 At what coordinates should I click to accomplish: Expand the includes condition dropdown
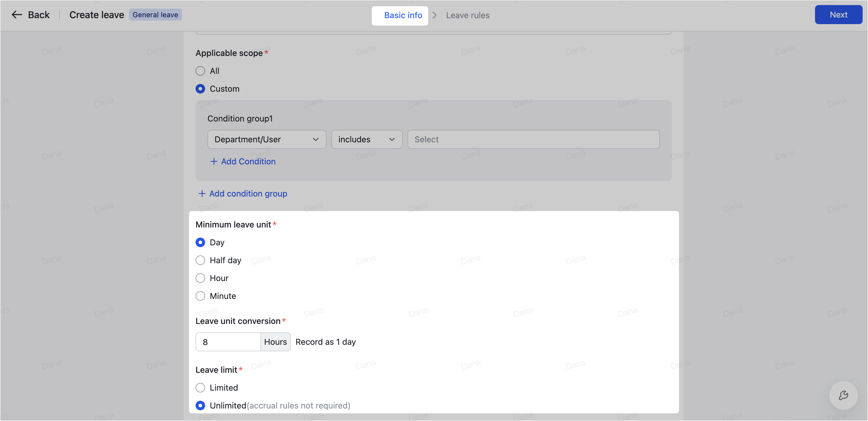(366, 139)
